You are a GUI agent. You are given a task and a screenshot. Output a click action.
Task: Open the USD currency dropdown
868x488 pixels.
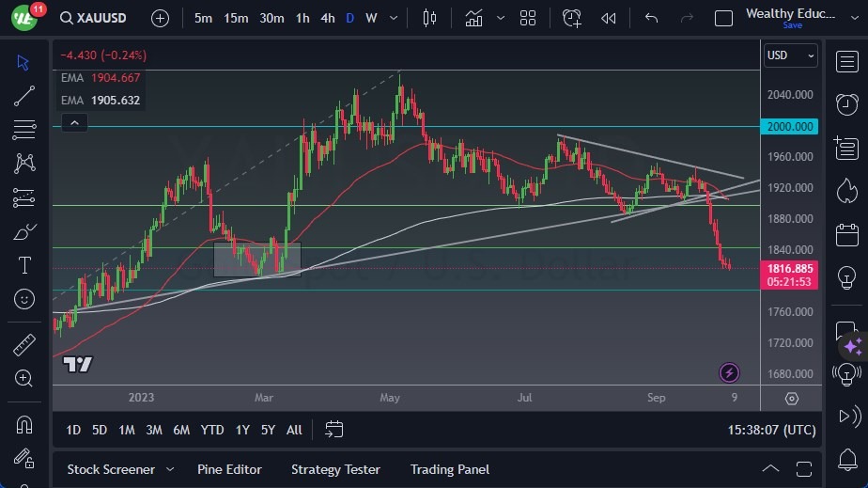[791, 55]
